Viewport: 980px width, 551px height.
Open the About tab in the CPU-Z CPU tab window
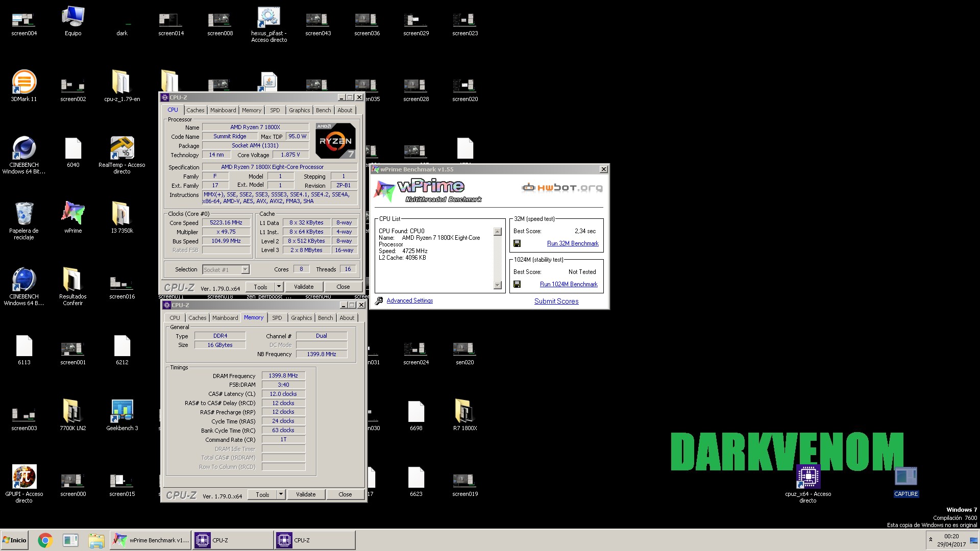click(x=345, y=110)
